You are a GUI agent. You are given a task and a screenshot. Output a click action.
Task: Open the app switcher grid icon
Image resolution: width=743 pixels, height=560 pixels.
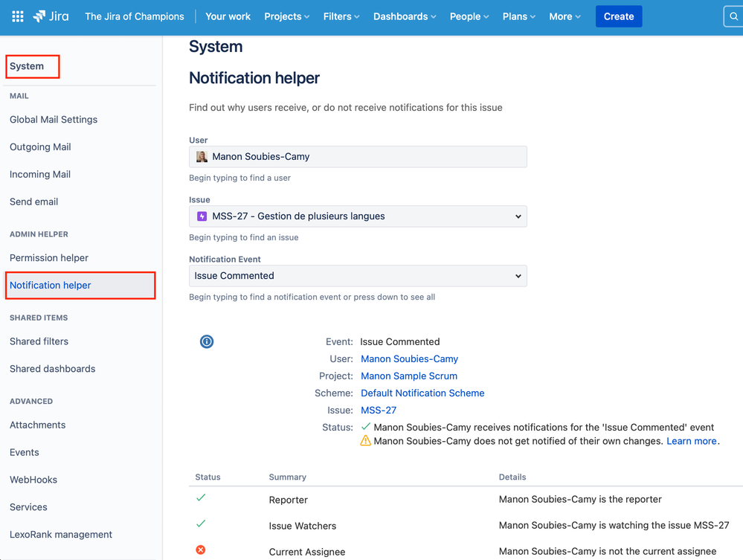(x=18, y=16)
